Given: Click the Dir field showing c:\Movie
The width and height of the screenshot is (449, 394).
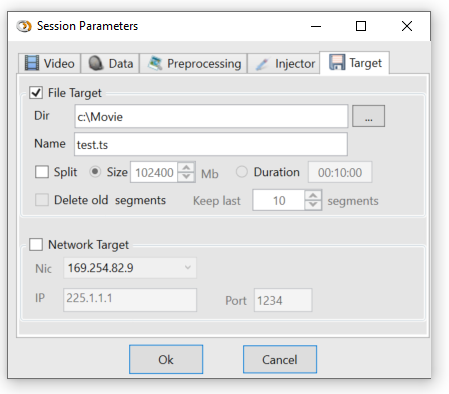Looking at the screenshot, I should [211, 116].
